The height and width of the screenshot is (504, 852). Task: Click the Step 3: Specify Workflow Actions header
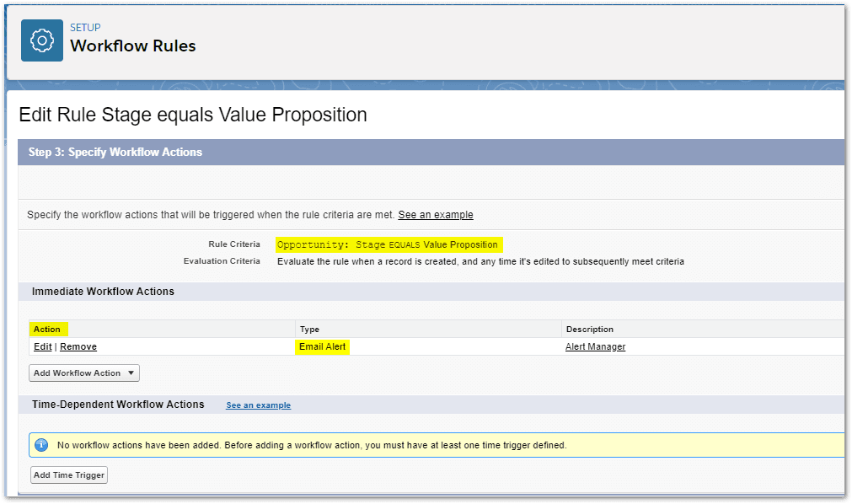tap(115, 153)
